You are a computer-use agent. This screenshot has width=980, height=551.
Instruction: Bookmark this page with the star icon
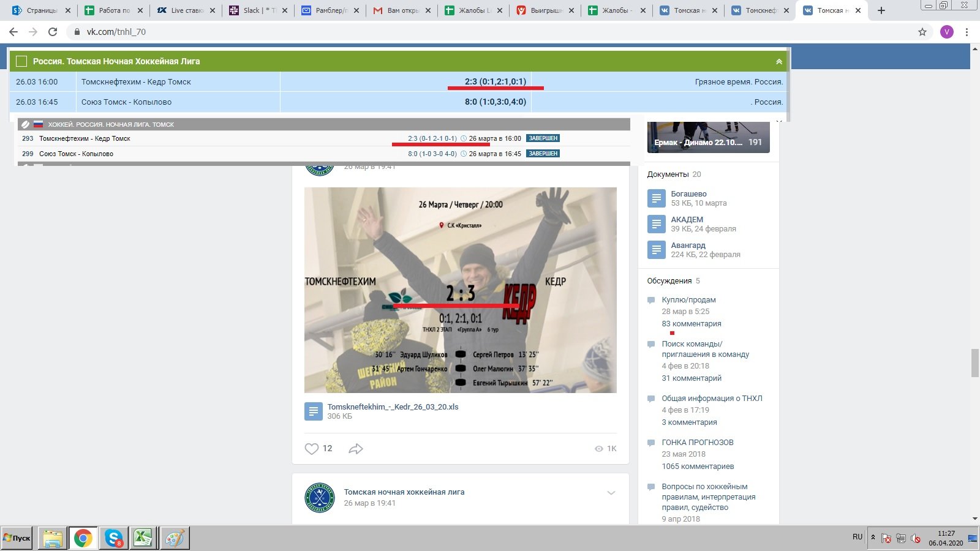pyautogui.click(x=922, y=32)
